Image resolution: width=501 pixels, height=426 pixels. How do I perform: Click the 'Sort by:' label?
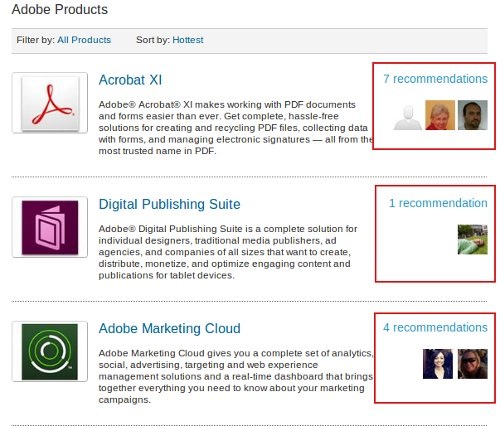pos(153,40)
